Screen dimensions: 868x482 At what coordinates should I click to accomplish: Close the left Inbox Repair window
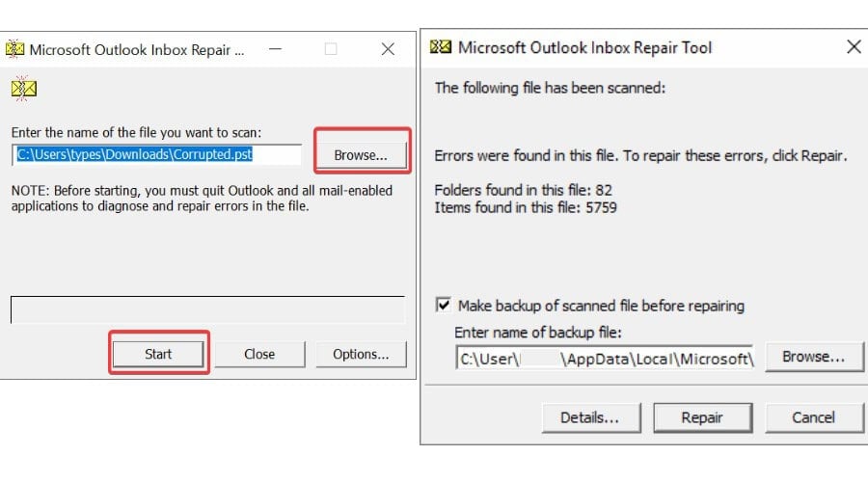pyautogui.click(x=388, y=49)
